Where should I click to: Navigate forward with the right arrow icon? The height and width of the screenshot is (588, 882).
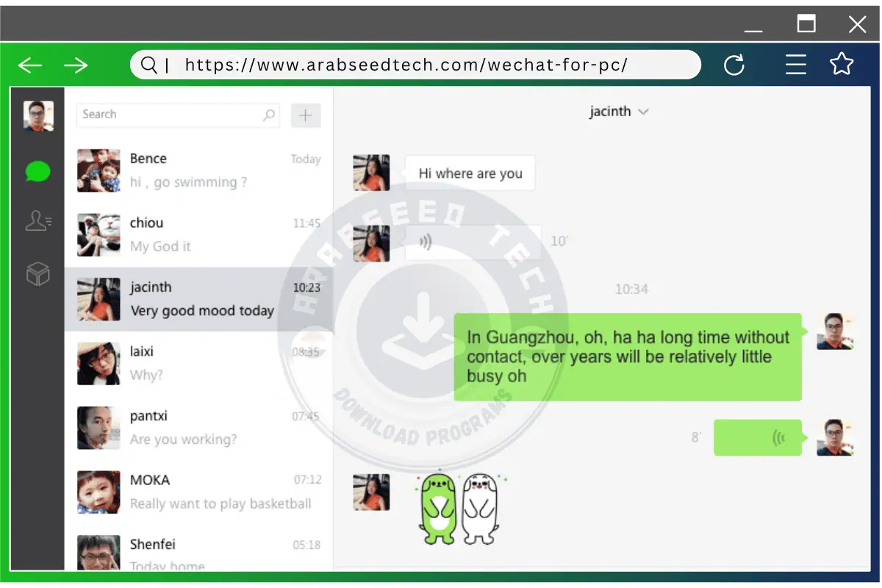76,65
